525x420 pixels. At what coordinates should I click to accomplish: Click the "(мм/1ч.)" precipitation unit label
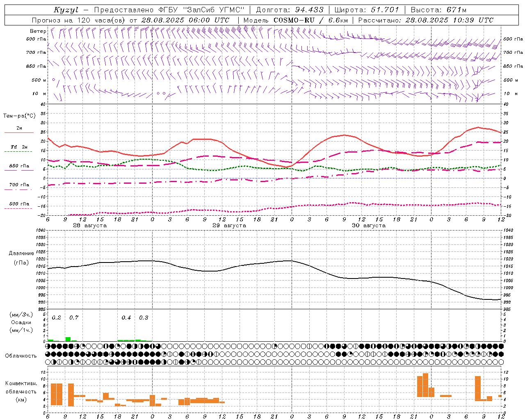pyautogui.click(x=21, y=330)
